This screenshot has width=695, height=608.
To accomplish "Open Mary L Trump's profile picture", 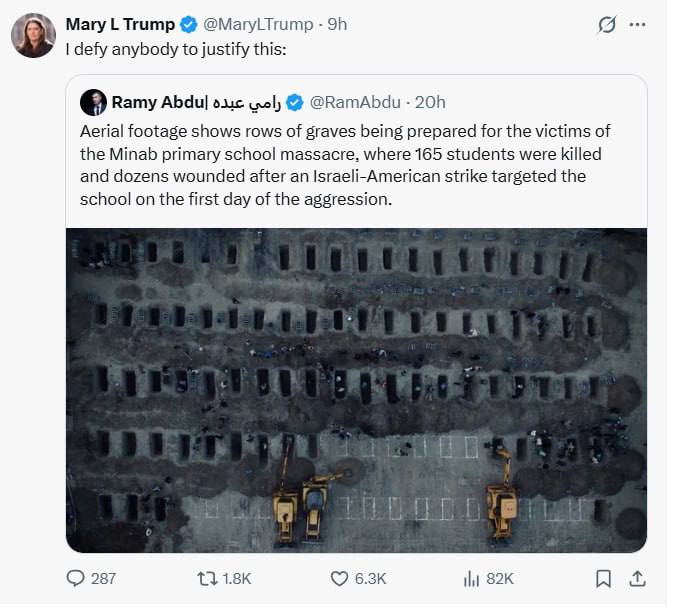I will [x=33, y=35].
